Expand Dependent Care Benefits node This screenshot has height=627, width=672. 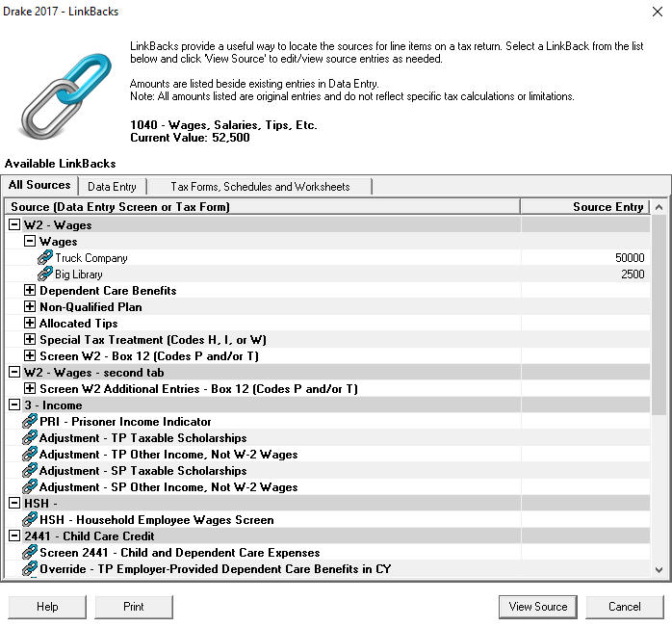[x=30, y=291]
